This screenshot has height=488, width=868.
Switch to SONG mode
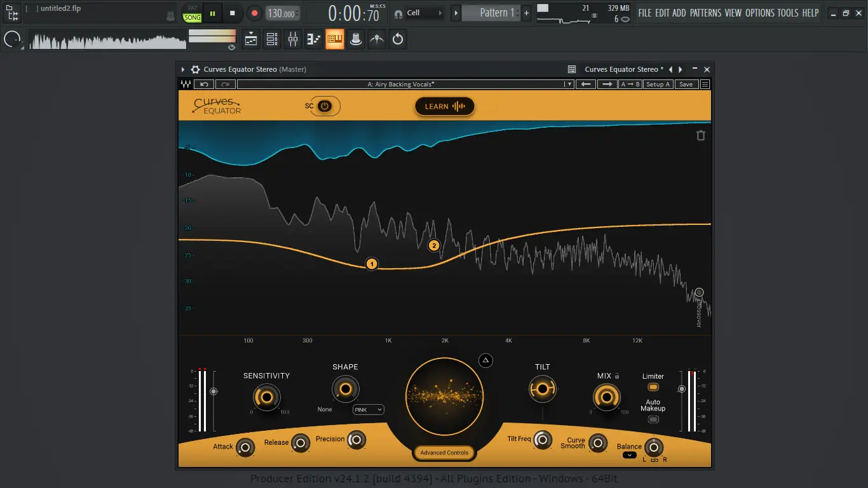click(x=192, y=18)
